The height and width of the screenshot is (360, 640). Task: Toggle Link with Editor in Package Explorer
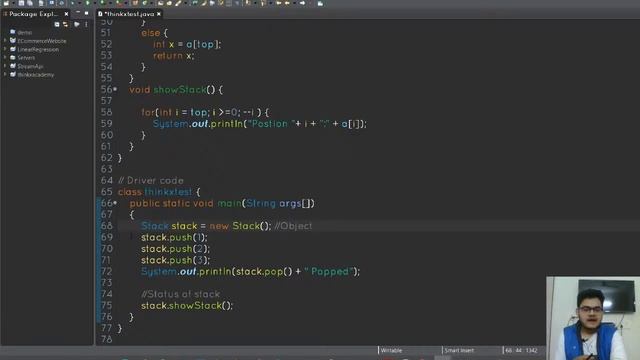65,24
